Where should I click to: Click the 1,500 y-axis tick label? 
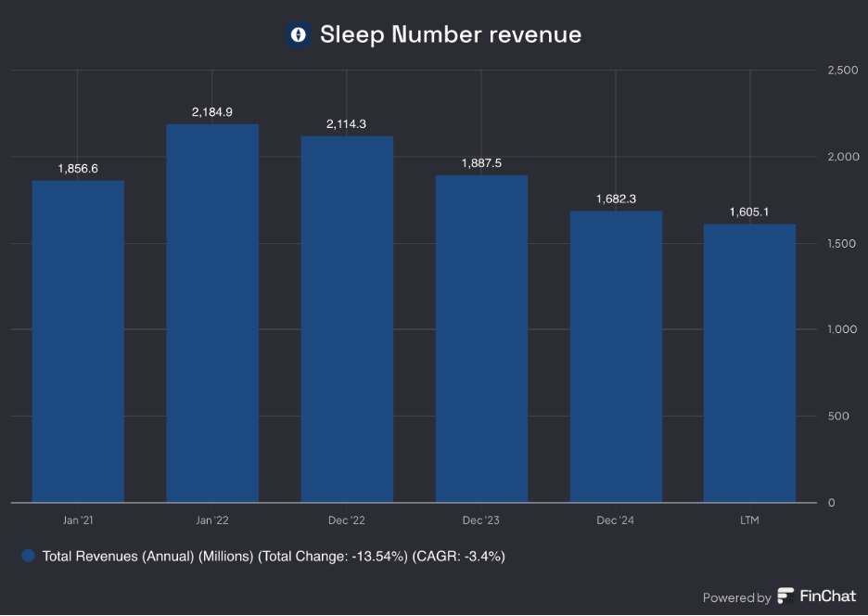click(842, 244)
